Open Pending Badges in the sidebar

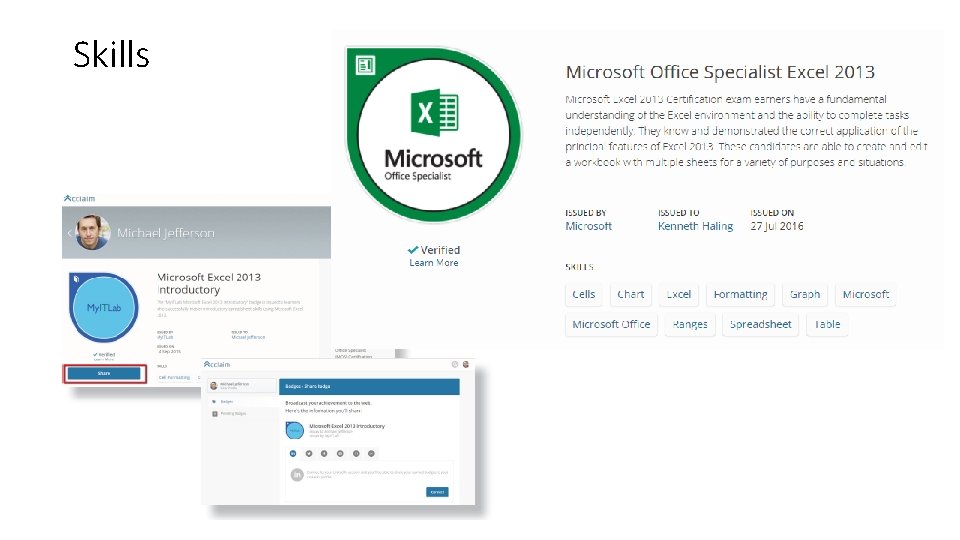[x=229, y=414]
